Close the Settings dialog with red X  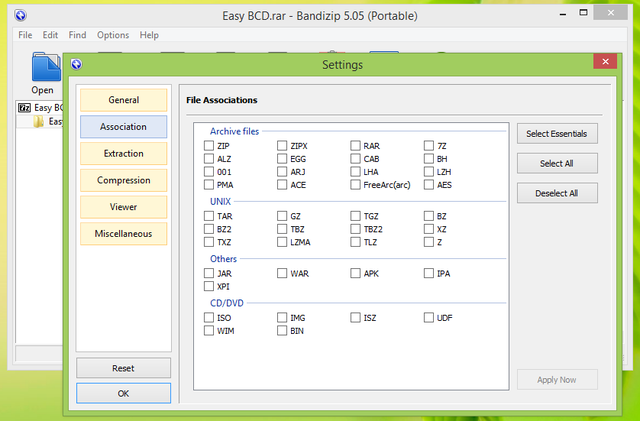click(604, 64)
